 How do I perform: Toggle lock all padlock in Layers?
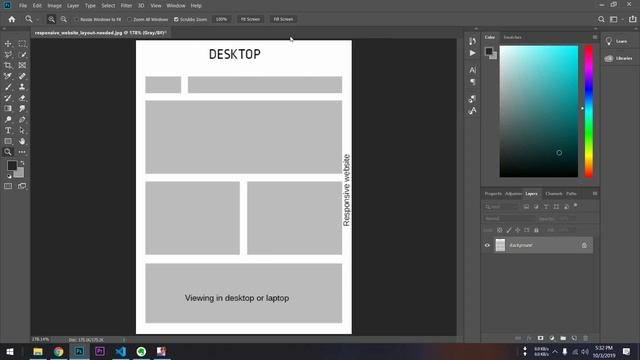(536, 230)
